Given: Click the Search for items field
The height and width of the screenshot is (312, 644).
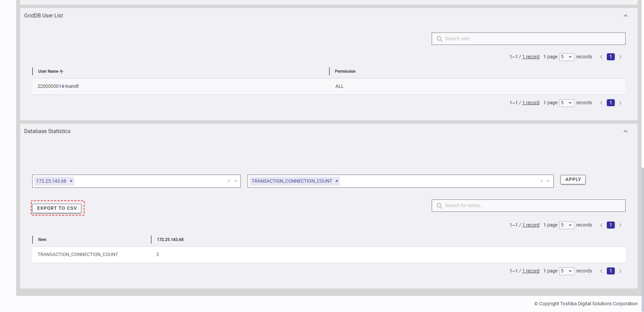Looking at the screenshot, I should click(533, 206).
